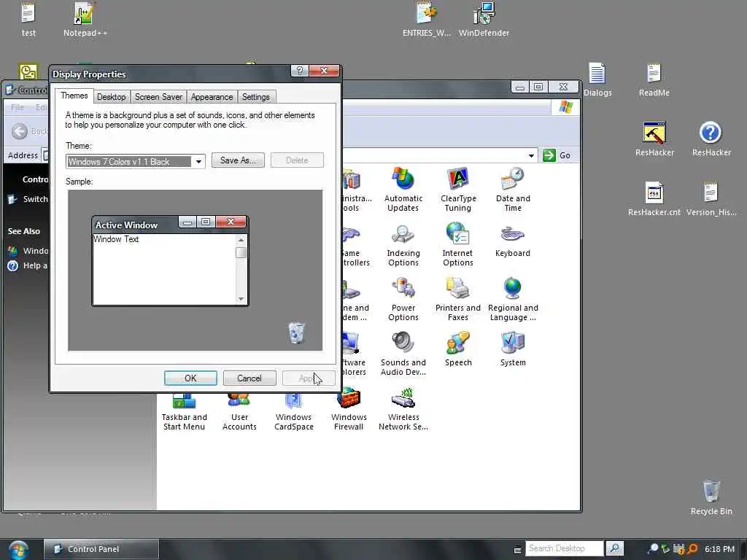747x560 pixels.
Task: Select the WinDefender desktop icon
Action: point(484,20)
